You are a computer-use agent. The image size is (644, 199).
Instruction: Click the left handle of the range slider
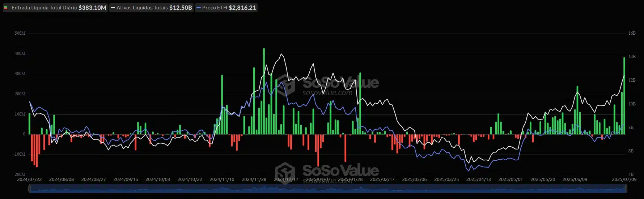[29, 188]
